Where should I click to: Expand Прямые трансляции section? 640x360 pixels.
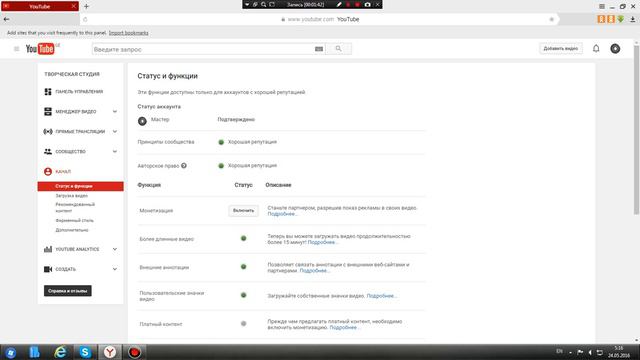click(115, 131)
